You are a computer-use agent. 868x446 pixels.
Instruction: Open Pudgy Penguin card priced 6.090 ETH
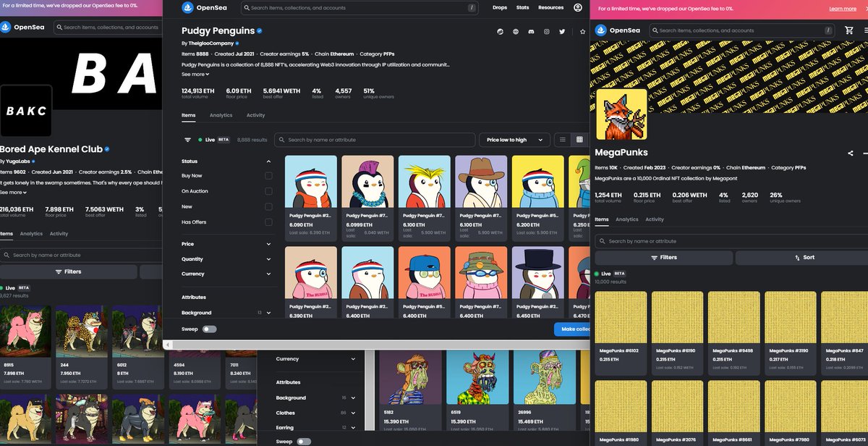(311, 198)
